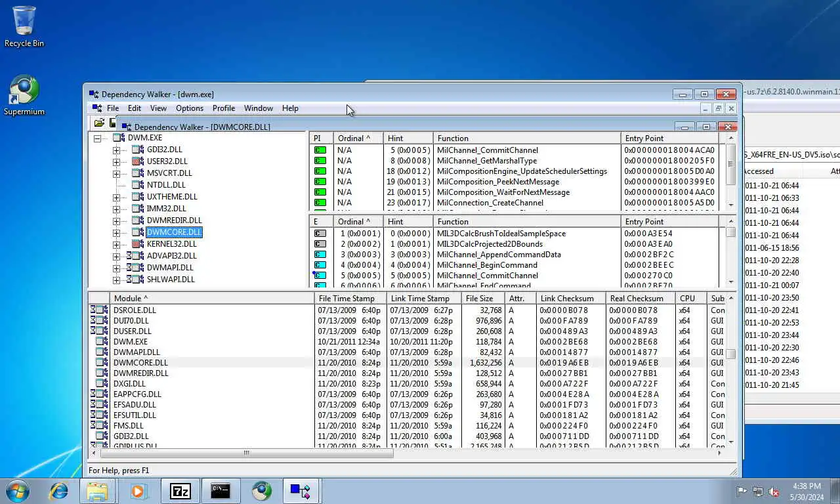Click the green C icon beside MilConnection_CreateChannel
This screenshot has width=840, height=504.
click(x=320, y=203)
